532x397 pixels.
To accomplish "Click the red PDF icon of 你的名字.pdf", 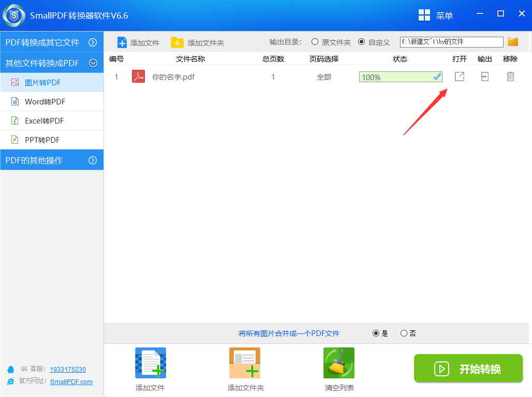I will pos(138,77).
